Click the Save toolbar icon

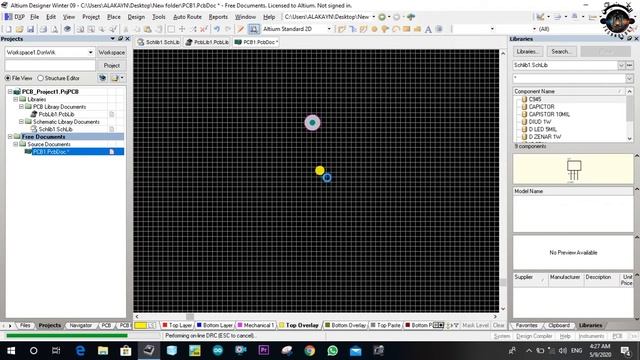pos(30,29)
